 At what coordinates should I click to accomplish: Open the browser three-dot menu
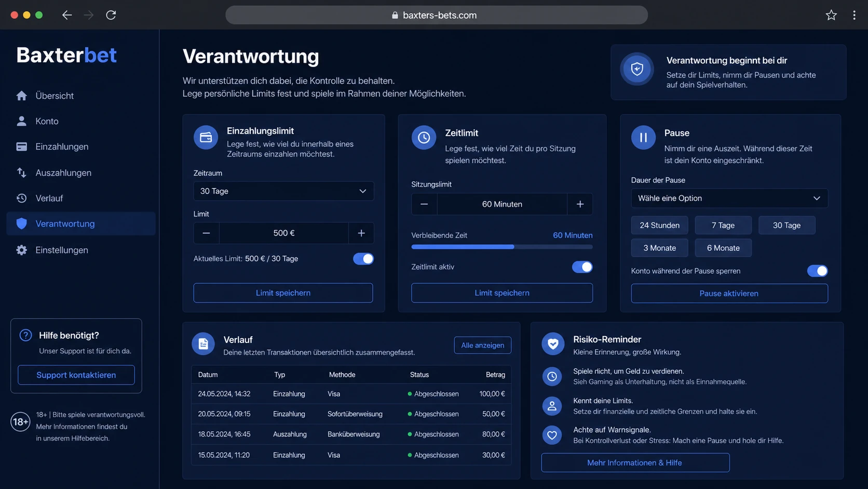coord(854,15)
